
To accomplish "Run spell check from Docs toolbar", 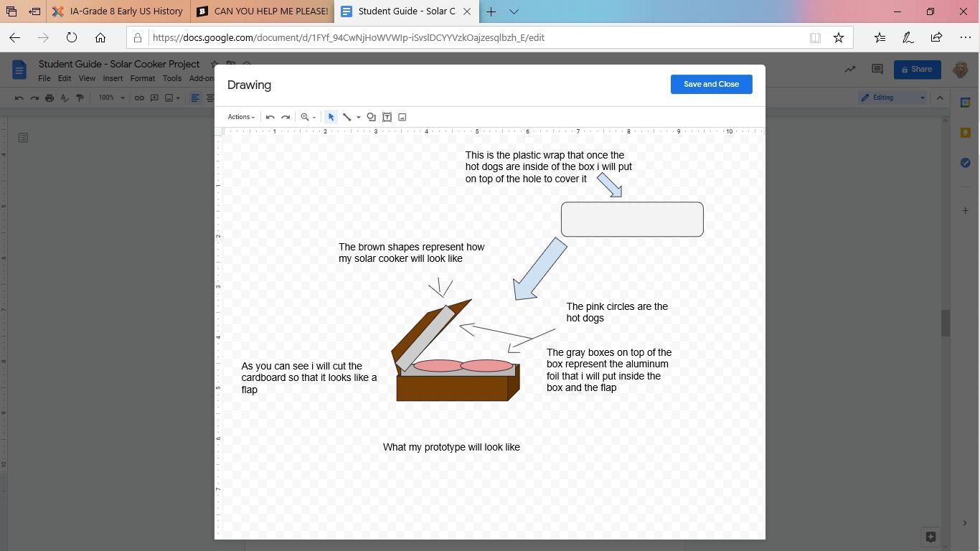I will tap(65, 98).
